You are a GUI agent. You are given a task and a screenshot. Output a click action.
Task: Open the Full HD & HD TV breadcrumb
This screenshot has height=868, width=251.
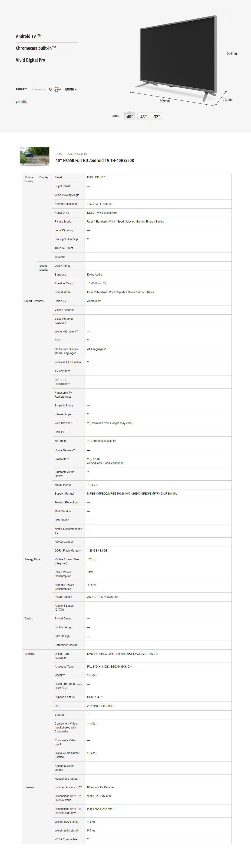(x=77, y=154)
